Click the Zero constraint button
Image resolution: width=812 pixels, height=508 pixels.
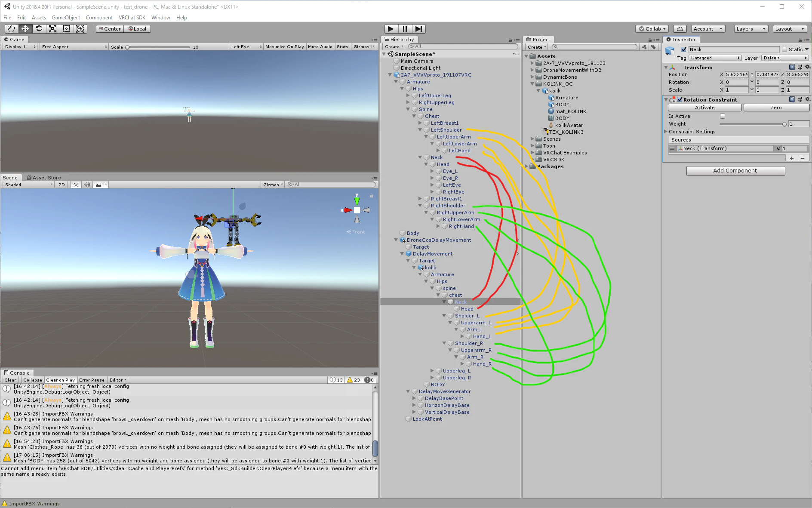[x=776, y=108]
